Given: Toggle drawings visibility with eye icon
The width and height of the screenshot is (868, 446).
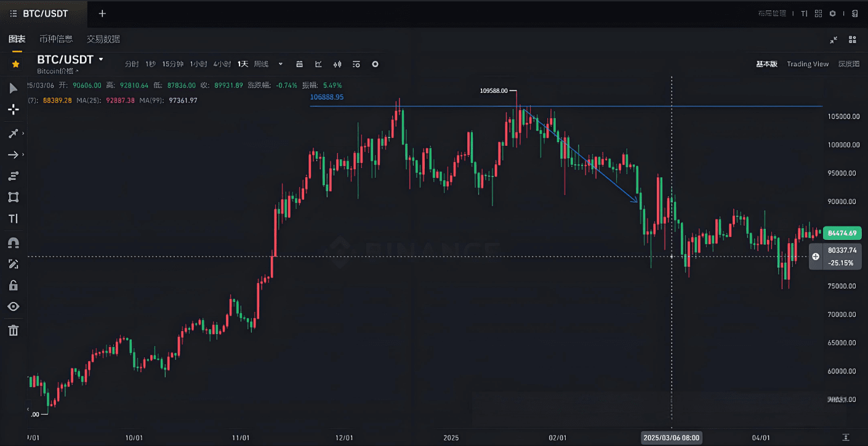Looking at the screenshot, I should [x=14, y=307].
